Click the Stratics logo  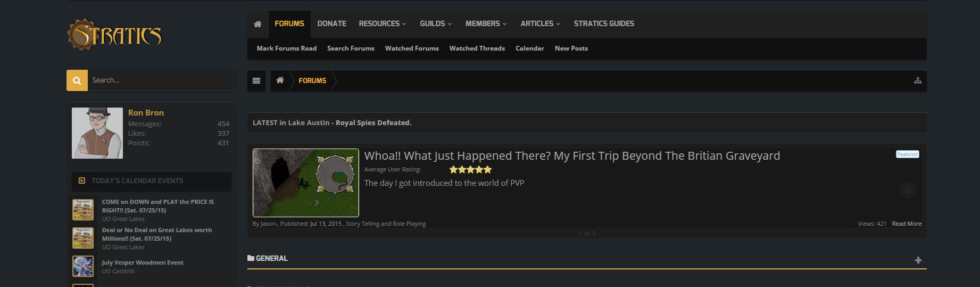click(x=115, y=35)
